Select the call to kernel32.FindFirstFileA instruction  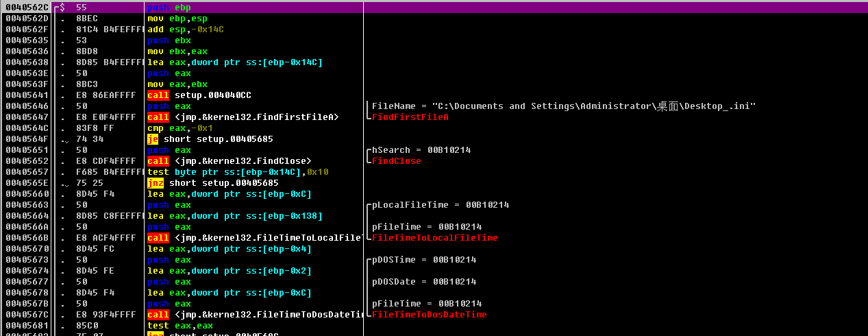(x=243, y=117)
